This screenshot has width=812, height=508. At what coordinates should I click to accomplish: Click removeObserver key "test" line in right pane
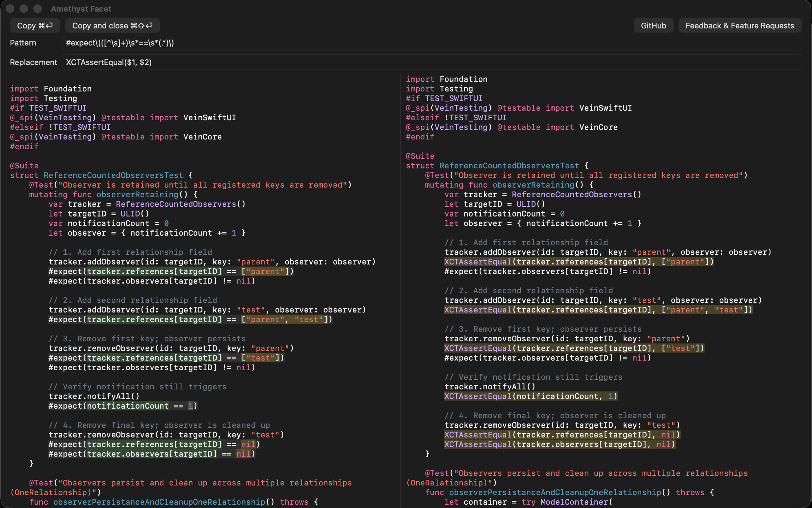562,425
